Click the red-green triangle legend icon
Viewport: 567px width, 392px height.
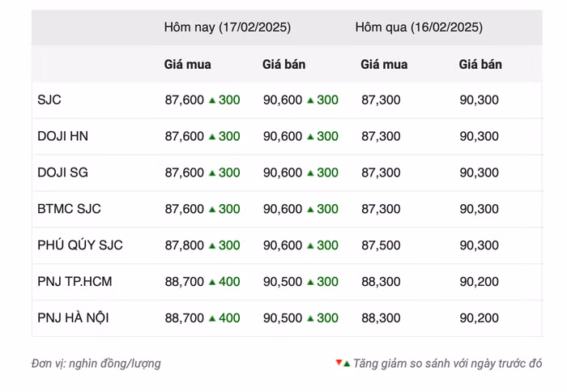343,364
